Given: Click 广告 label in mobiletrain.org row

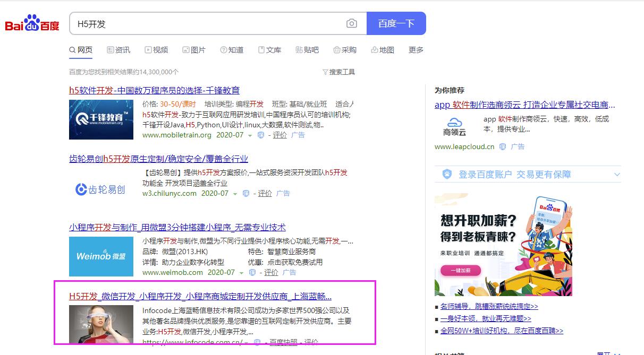Looking at the screenshot, I should [x=298, y=135].
